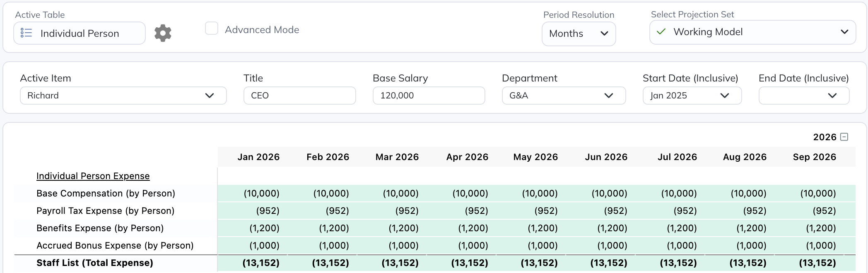Click the Base Salary input field
Viewport: 868px width, 273px height.
pos(429,96)
